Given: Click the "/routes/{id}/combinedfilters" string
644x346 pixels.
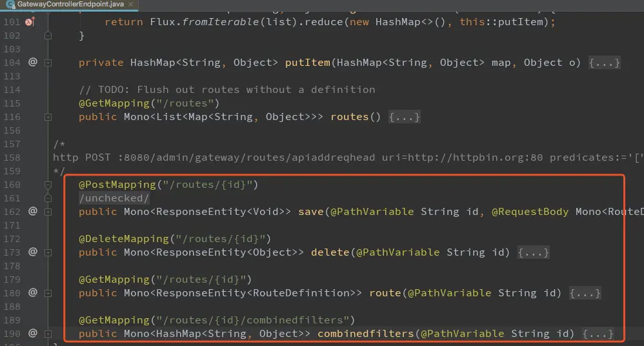Looking at the screenshot, I should click(252, 321).
